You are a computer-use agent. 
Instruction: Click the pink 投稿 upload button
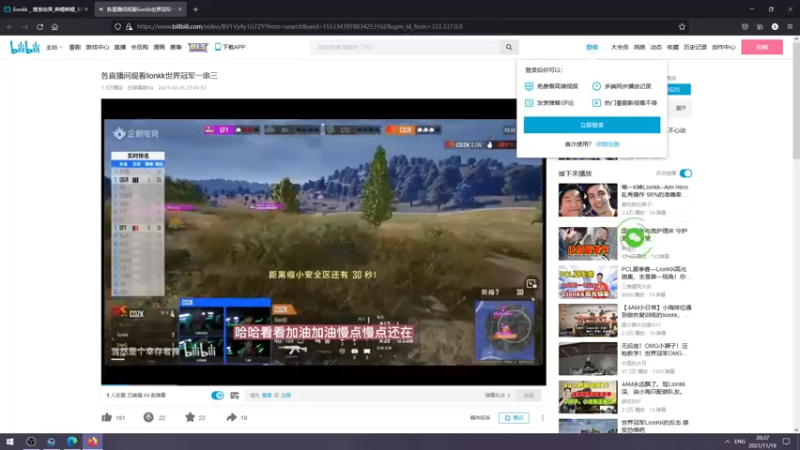click(x=762, y=47)
